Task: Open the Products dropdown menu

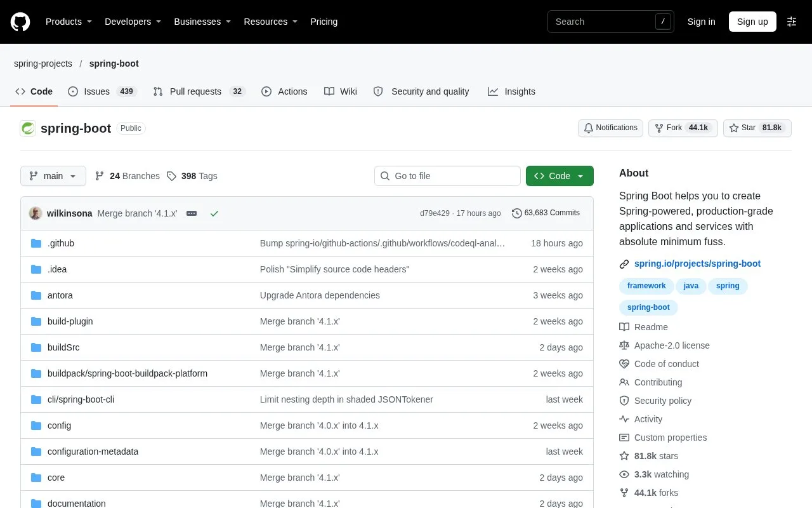Action: click(69, 22)
